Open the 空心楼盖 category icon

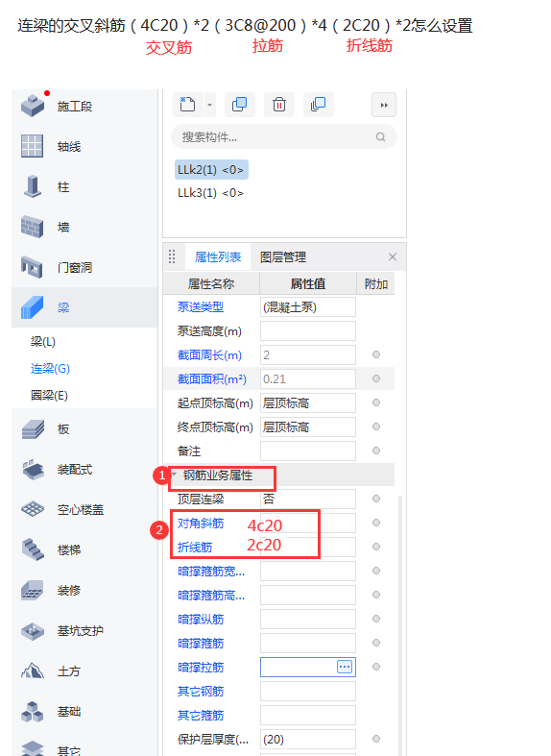click(33, 509)
